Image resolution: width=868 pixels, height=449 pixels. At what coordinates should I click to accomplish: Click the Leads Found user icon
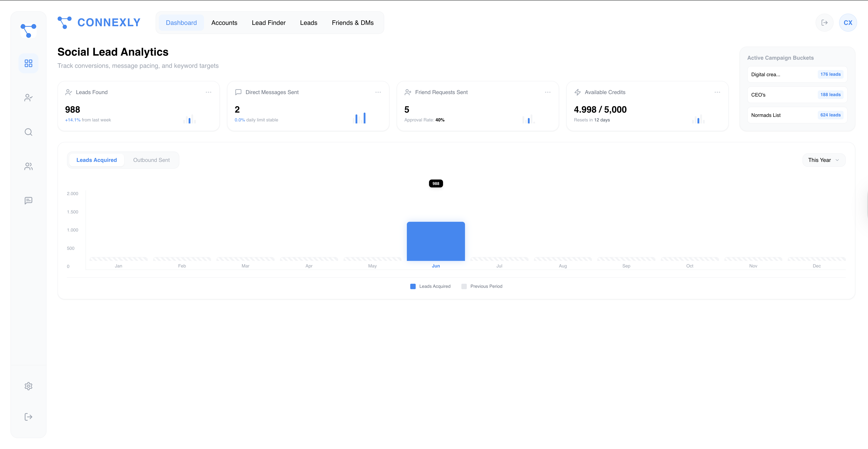tap(69, 92)
